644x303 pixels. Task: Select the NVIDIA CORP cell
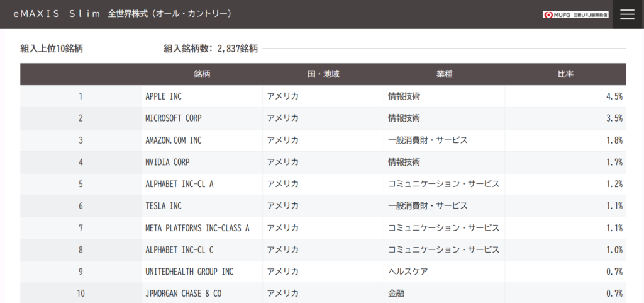pyautogui.click(x=202, y=163)
